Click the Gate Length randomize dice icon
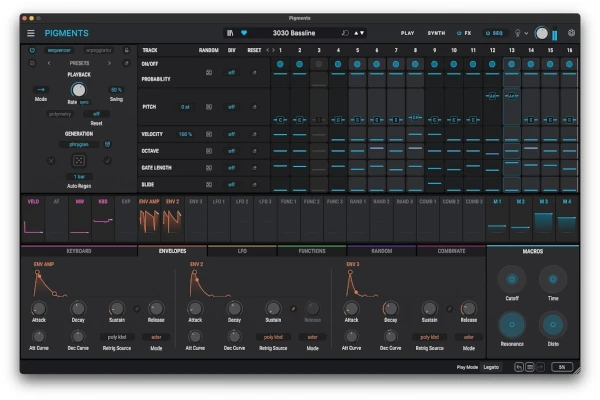This screenshot has width=600, height=400. 209,168
